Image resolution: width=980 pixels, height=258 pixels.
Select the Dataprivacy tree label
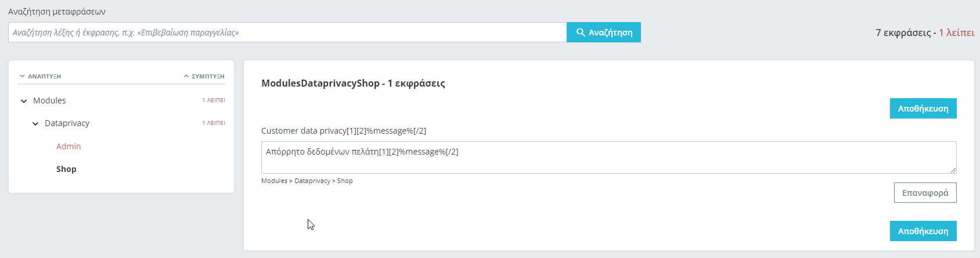67,123
